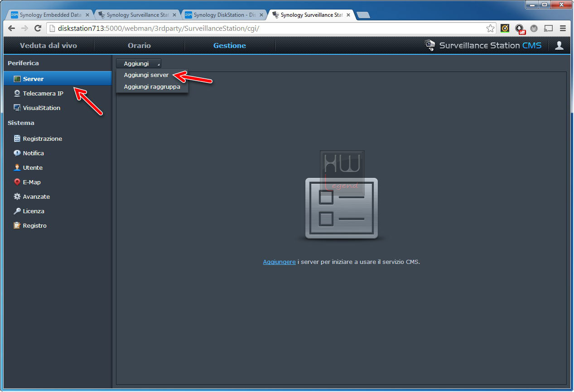Screen dimensions: 574x392
Task: Open Avanzate settings
Action: point(58,197)
